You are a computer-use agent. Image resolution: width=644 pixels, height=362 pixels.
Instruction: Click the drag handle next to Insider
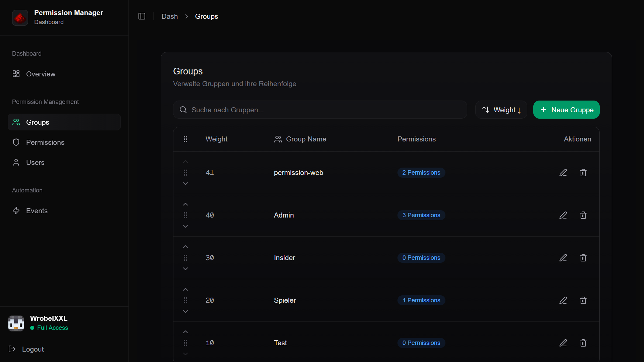pyautogui.click(x=185, y=257)
